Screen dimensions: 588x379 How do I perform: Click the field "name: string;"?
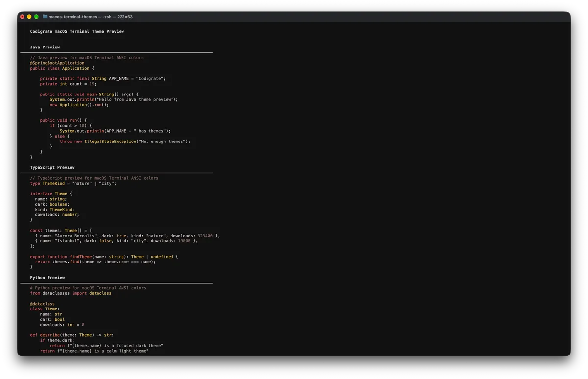[51, 199]
